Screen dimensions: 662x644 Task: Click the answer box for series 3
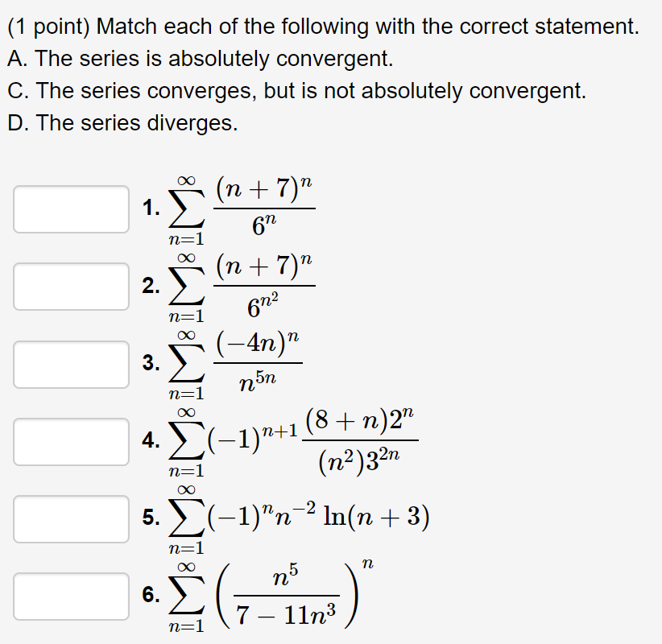point(70,363)
